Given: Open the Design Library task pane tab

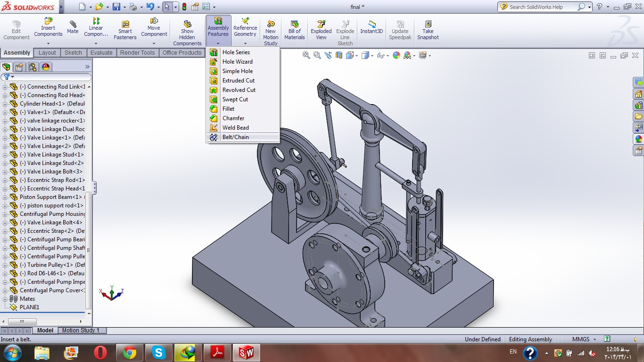Looking at the screenshot, I should (638, 105).
